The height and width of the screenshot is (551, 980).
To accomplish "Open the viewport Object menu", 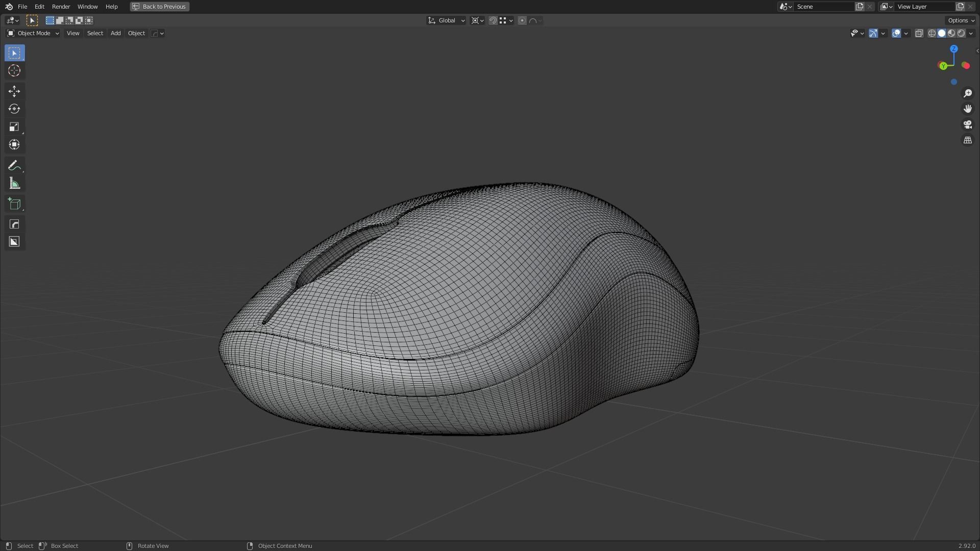I will 136,33.
